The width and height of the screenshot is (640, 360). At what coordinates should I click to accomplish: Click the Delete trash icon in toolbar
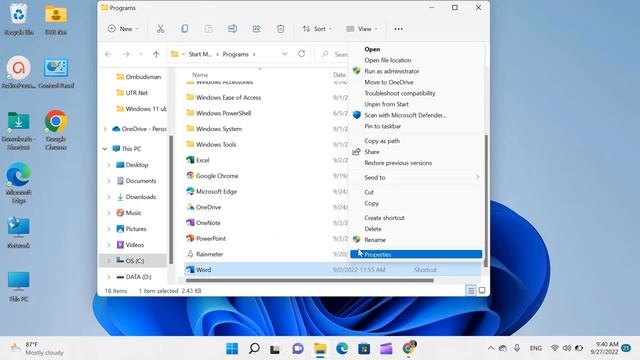(280, 29)
